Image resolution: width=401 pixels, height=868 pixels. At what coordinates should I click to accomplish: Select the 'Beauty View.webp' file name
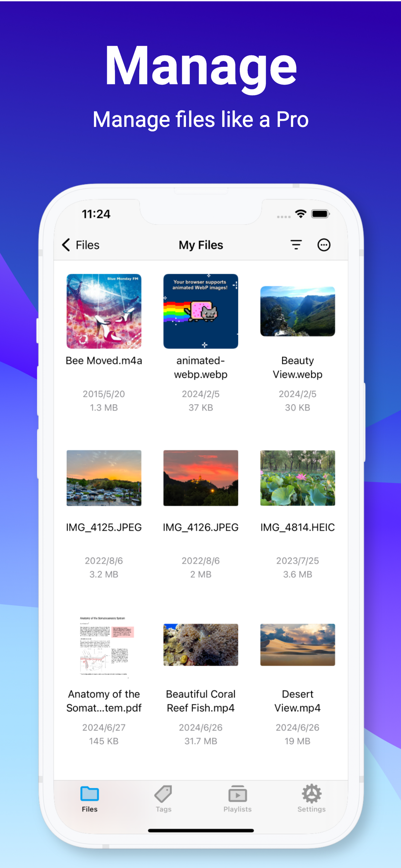coord(298,367)
